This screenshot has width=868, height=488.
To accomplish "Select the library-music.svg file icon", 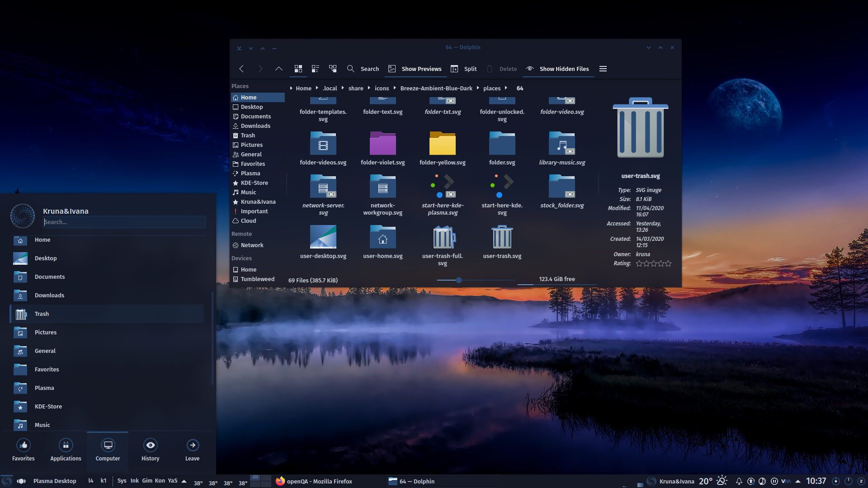I will click(561, 144).
